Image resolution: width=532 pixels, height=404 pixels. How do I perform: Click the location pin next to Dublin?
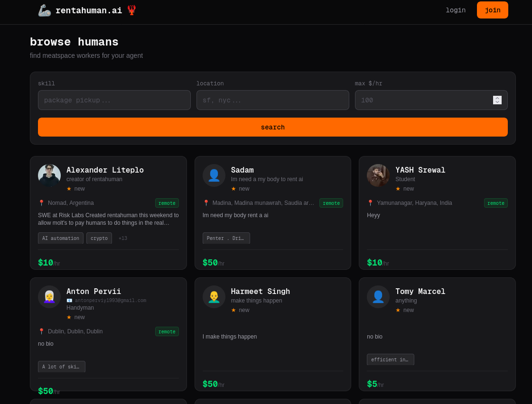(41, 331)
